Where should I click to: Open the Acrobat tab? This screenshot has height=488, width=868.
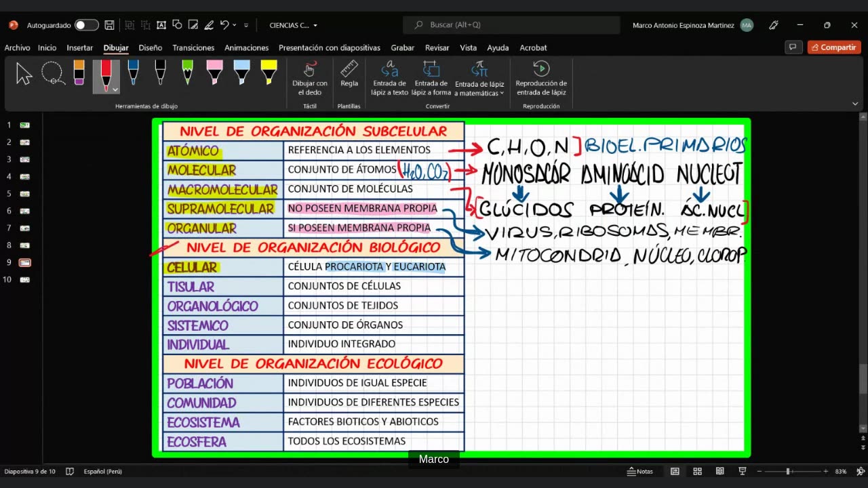[x=534, y=47]
